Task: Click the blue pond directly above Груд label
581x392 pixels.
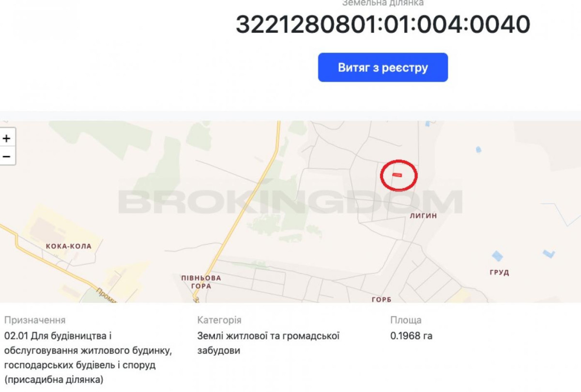Action: click(x=497, y=256)
